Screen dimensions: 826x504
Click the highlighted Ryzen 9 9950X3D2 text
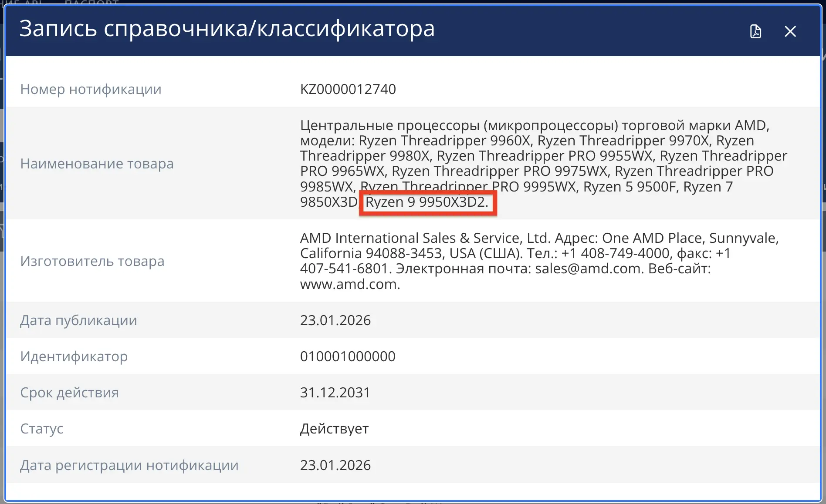[x=427, y=202]
